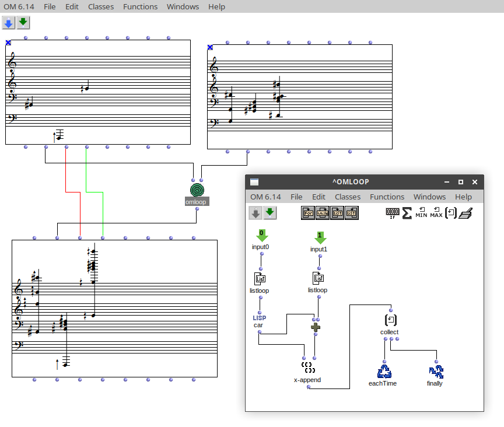
Task: Select the large bottom score box
Action: (x=114, y=309)
